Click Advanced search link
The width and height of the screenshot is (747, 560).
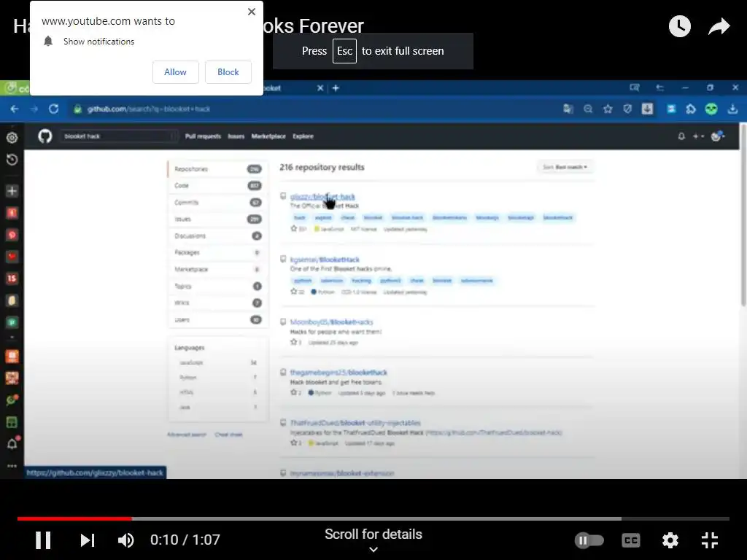(x=186, y=435)
